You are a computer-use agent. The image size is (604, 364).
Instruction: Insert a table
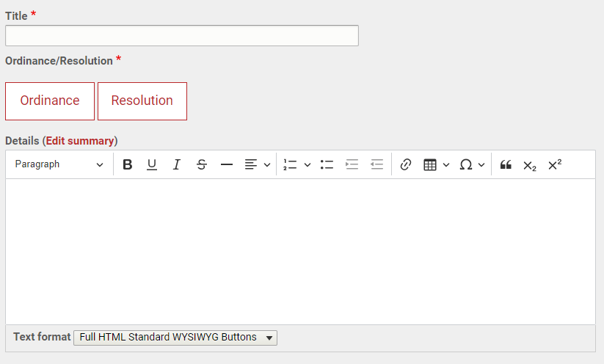[x=430, y=164]
